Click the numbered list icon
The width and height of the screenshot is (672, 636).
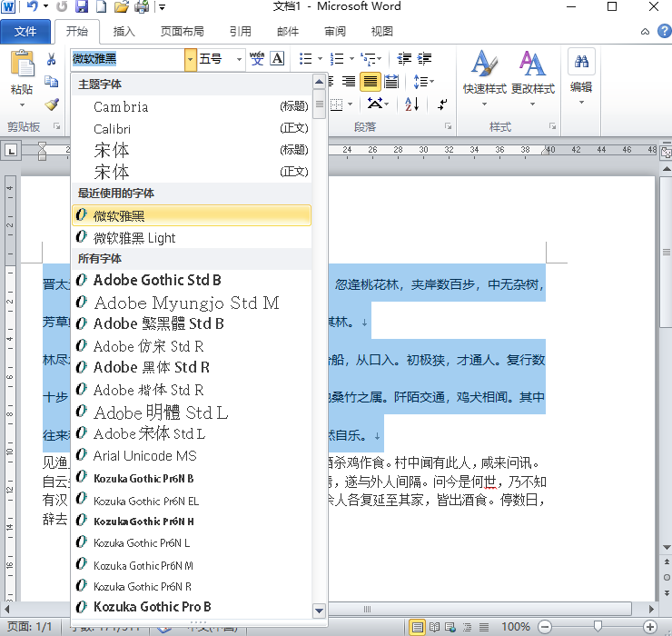[337, 58]
